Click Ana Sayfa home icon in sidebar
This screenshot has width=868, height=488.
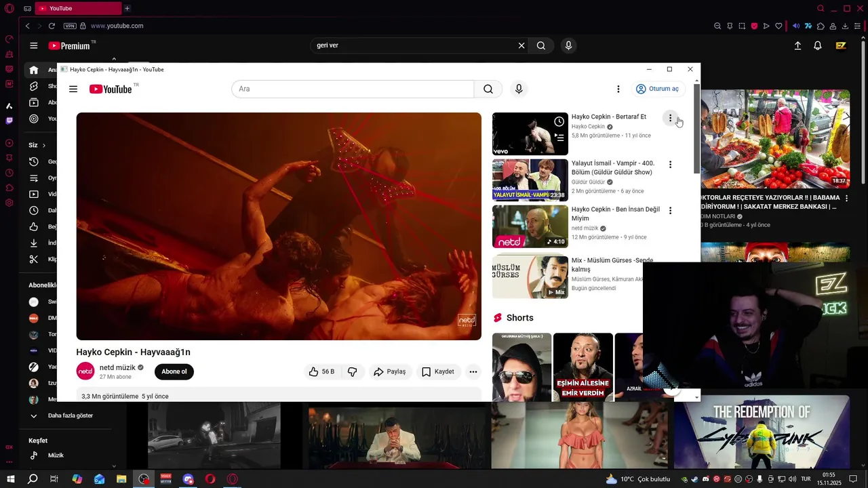click(x=33, y=70)
